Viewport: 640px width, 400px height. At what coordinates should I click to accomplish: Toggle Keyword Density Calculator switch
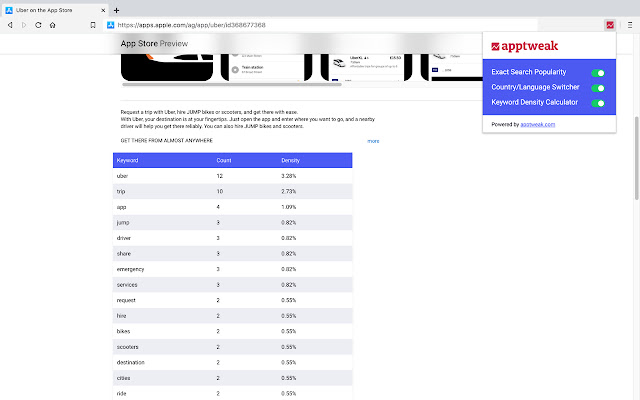pyautogui.click(x=598, y=103)
